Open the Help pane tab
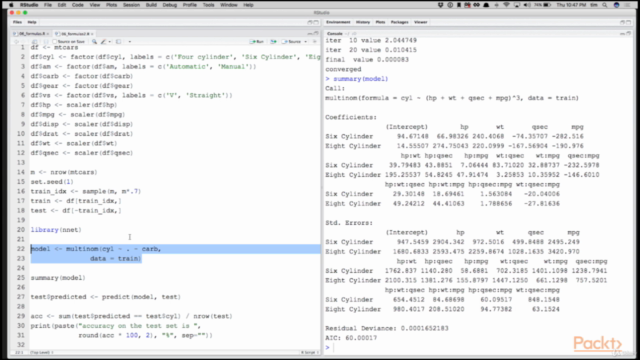640x360 pixels. (32, 22)
